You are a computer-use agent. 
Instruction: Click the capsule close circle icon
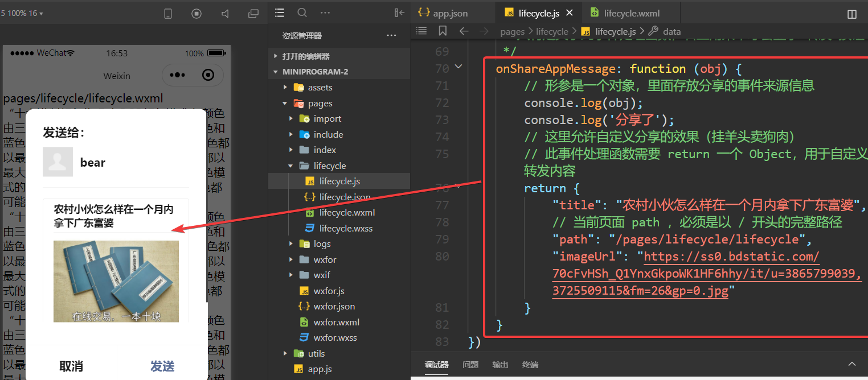(x=208, y=75)
